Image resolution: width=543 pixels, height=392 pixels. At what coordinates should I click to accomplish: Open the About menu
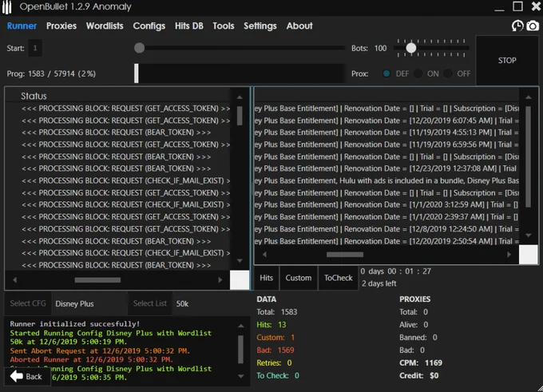pyautogui.click(x=299, y=26)
